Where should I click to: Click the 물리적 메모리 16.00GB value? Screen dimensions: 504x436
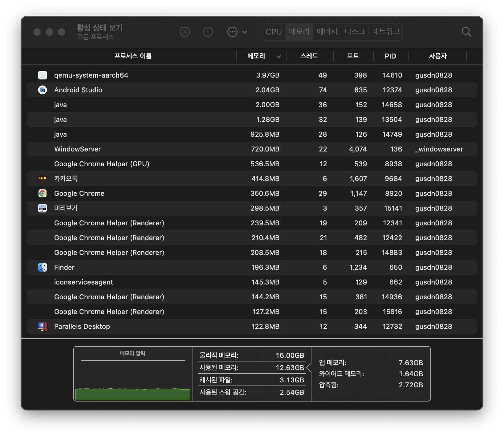tap(290, 355)
